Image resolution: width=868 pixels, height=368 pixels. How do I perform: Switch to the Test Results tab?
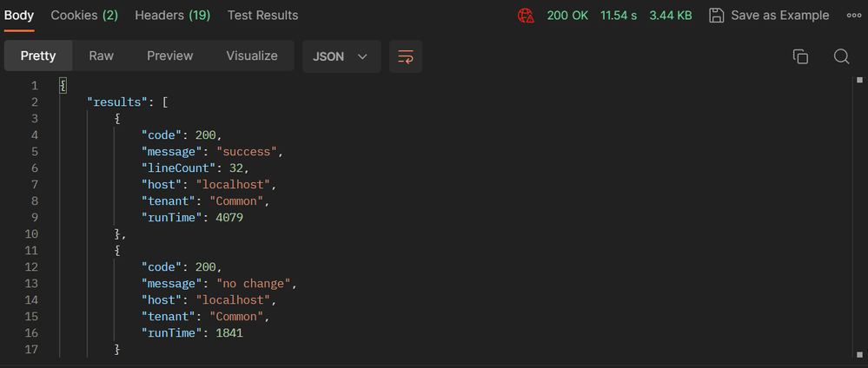(x=262, y=16)
